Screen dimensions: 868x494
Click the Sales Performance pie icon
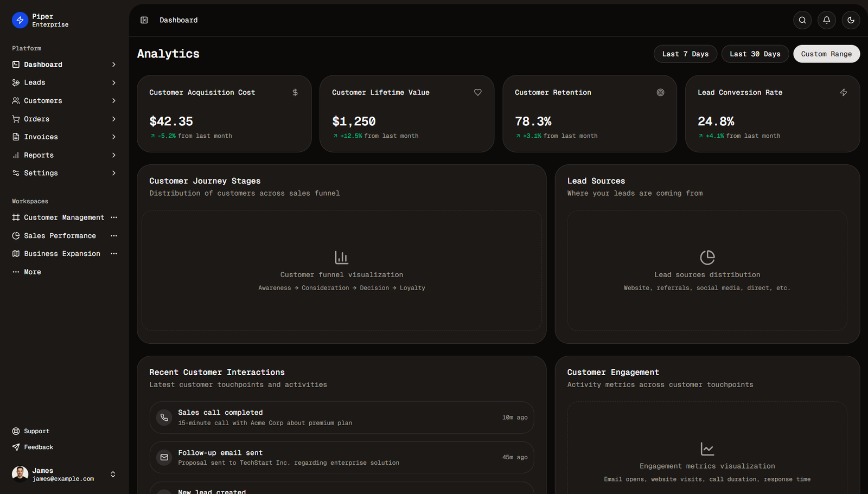click(x=16, y=236)
